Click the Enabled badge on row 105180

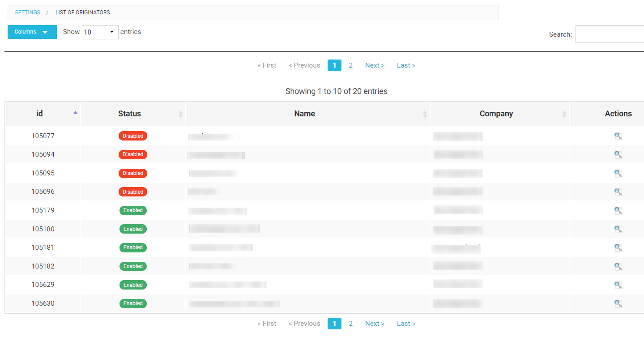(133, 229)
